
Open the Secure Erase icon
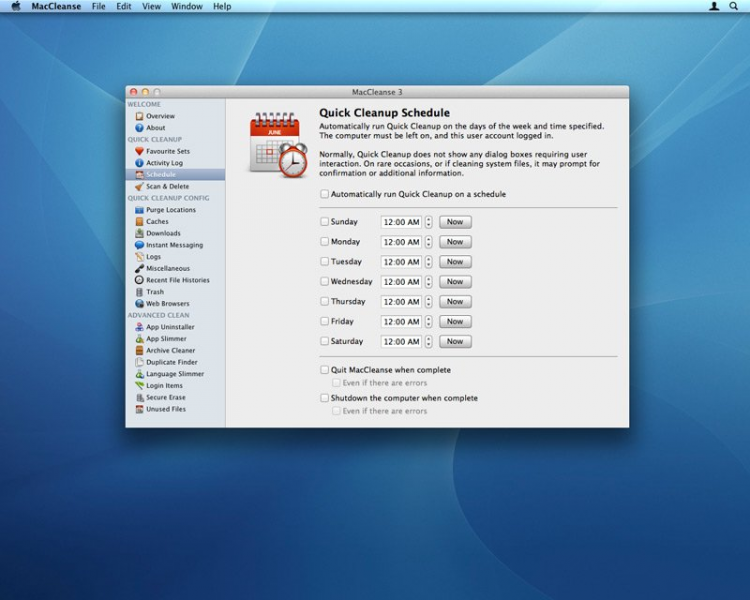coord(139,397)
